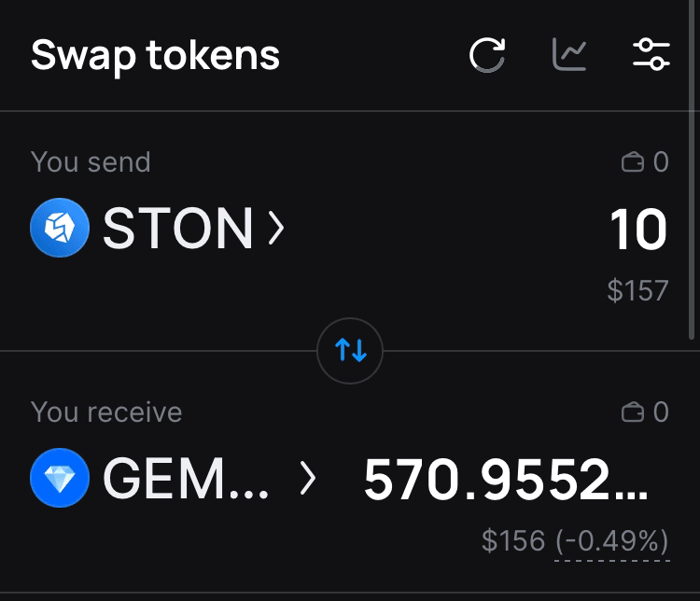Click the $157 send value

(637, 290)
